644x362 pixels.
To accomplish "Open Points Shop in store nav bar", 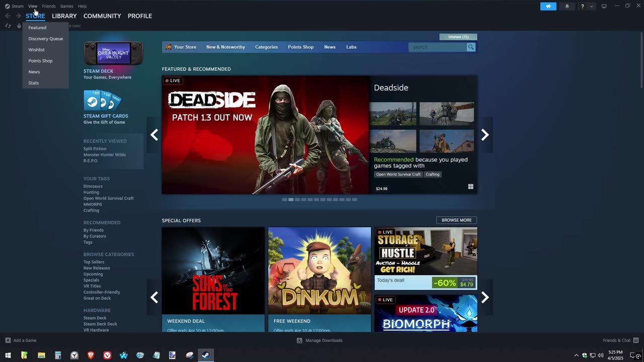I will (x=300, y=47).
